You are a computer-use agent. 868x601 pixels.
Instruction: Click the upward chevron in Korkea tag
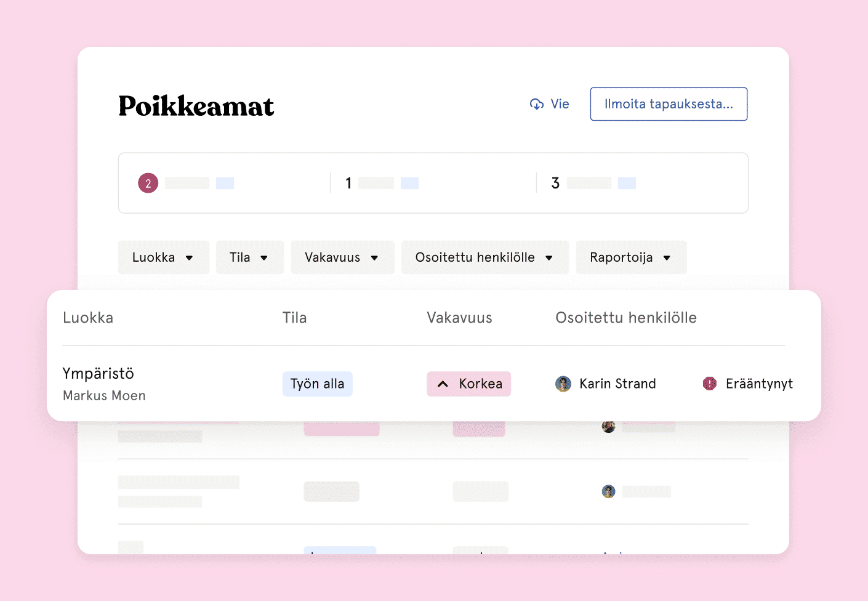pos(443,384)
